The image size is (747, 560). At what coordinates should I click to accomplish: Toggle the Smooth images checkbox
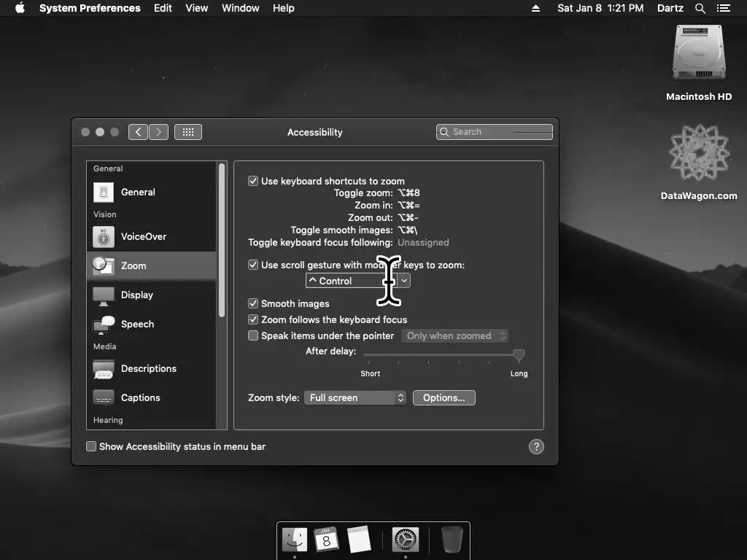point(253,303)
